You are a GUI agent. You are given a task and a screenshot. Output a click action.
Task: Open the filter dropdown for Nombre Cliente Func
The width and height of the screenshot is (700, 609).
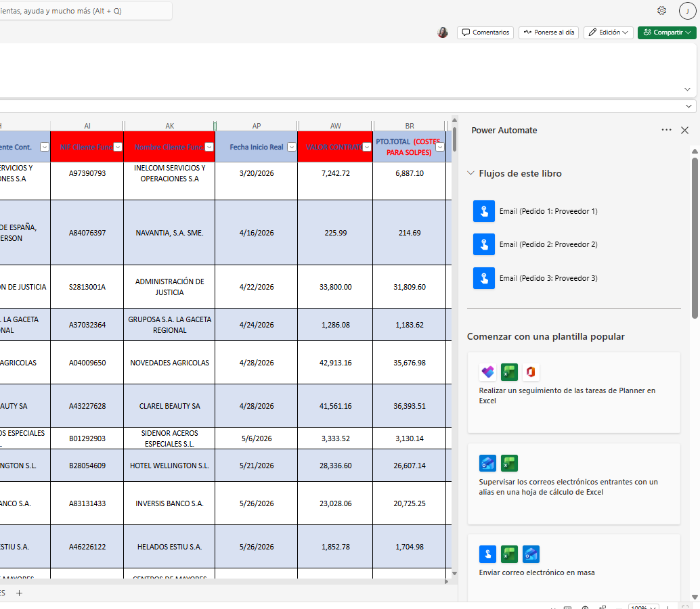pos(209,147)
